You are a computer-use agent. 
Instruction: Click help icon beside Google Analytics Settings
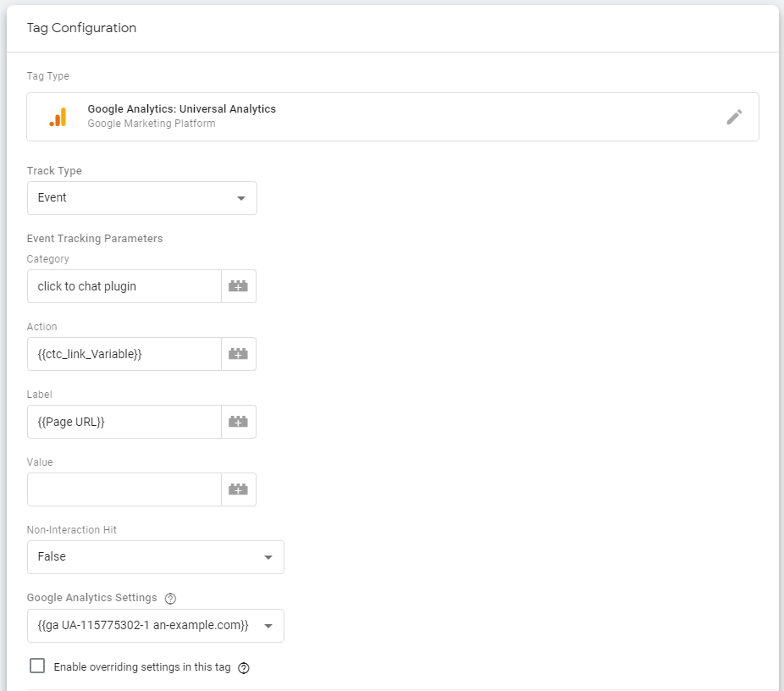[170, 599]
